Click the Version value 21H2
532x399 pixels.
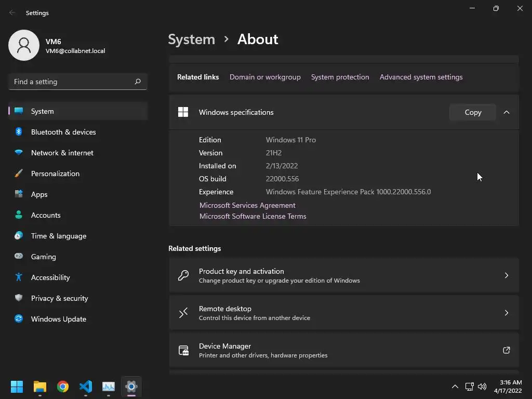click(274, 153)
